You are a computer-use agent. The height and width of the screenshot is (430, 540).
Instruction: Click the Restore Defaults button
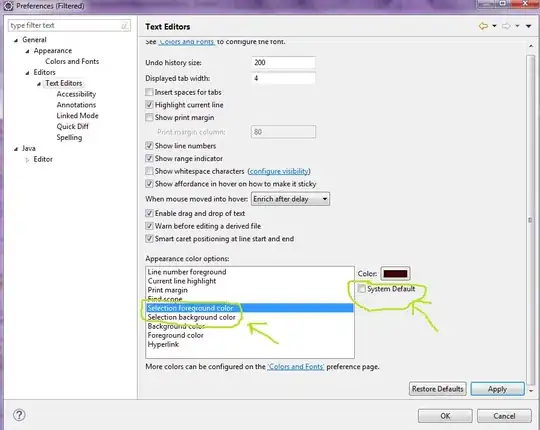coord(438,389)
